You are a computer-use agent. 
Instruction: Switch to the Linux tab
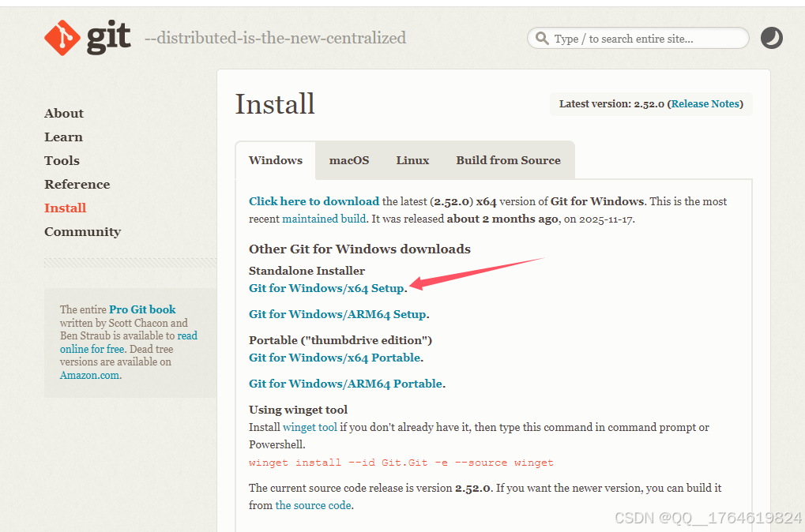point(412,160)
